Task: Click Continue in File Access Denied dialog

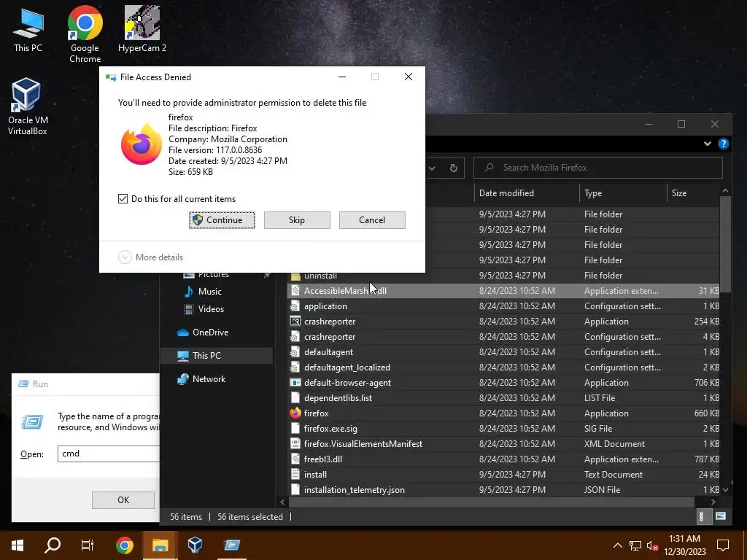Action: point(222,220)
